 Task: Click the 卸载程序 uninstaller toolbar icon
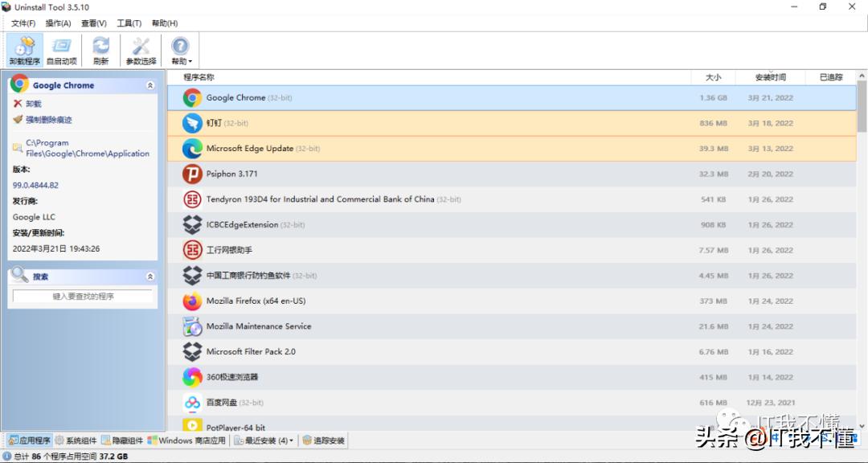[24, 50]
